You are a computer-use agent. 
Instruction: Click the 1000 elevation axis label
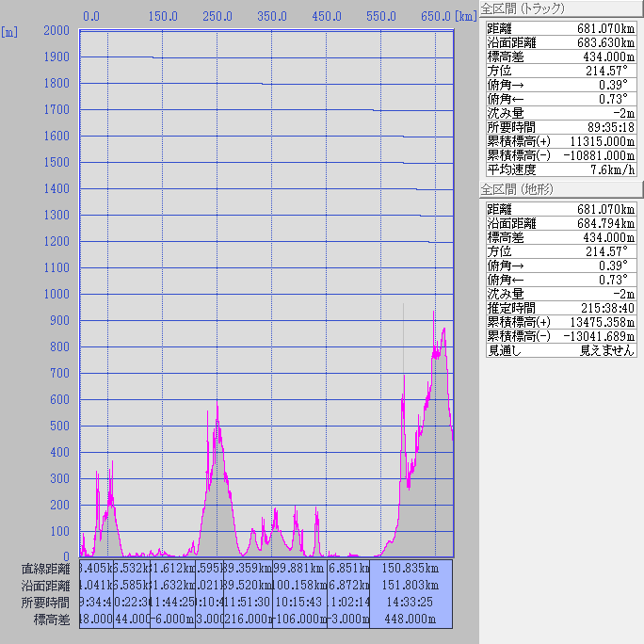pyautogui.click(x=56, y=295)
